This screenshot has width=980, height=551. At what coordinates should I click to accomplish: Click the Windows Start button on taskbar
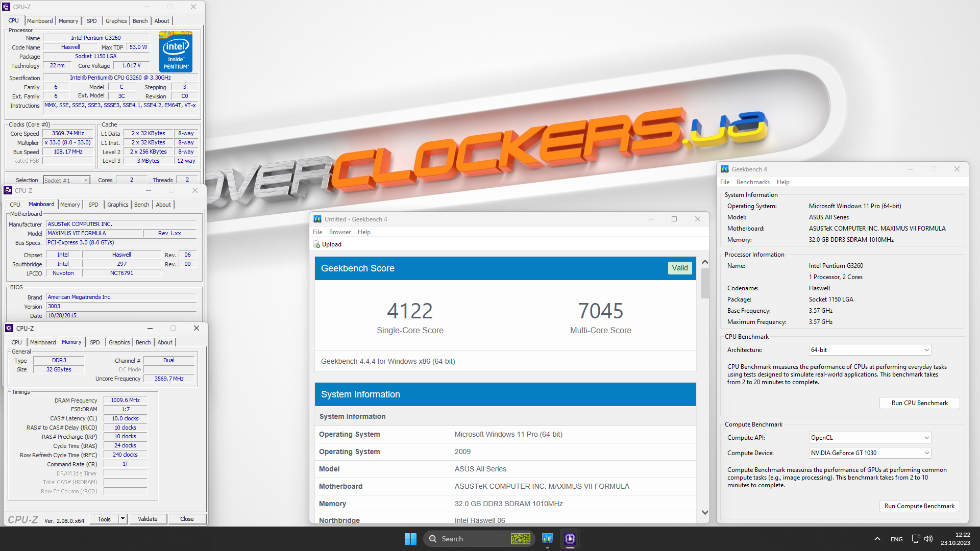(x=410, y=539)
